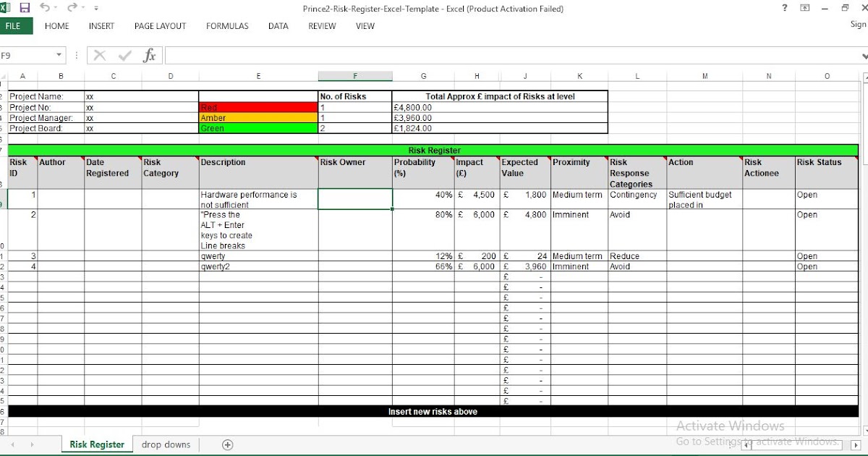The image size is (868, 456).
Task: Open Ribbon Display Options
Action: click(805, 8)
